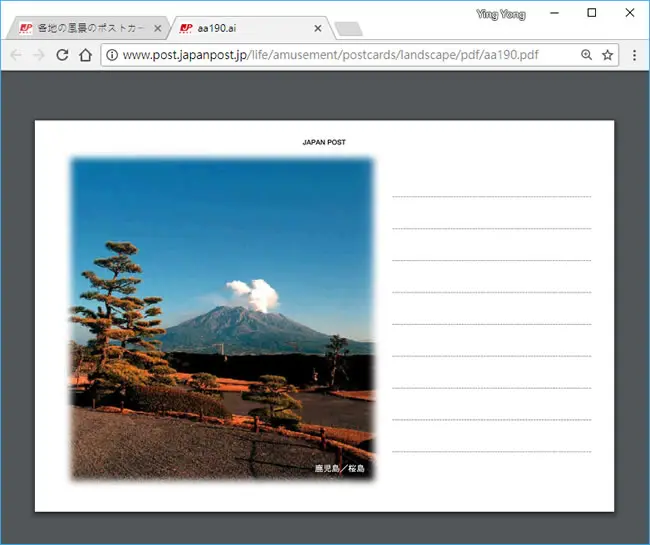This screenshot has height=545, width=650.
Task: Maximize the browser window
Action: (592, 13)
